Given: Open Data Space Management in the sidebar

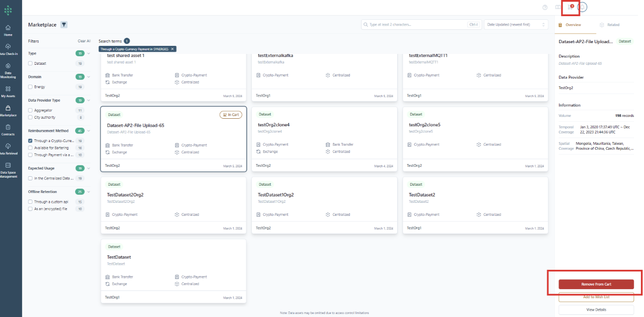Looking at the screenshot, I should [8, 169].
